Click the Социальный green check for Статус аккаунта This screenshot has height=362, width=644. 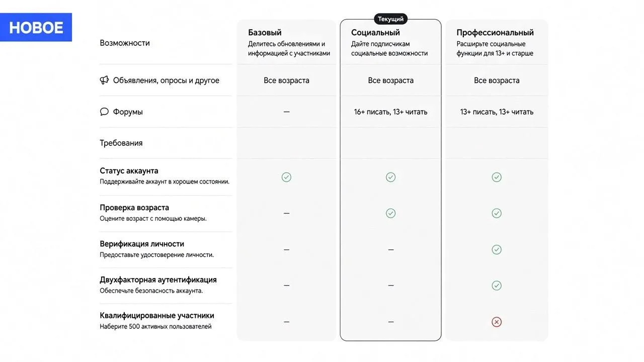point(390,177)
